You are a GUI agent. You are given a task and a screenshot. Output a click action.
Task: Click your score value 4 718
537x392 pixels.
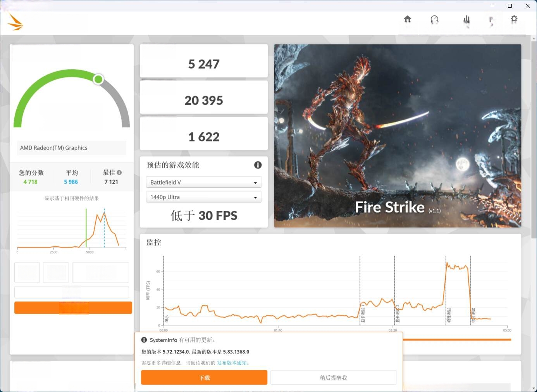pos(30,182)
